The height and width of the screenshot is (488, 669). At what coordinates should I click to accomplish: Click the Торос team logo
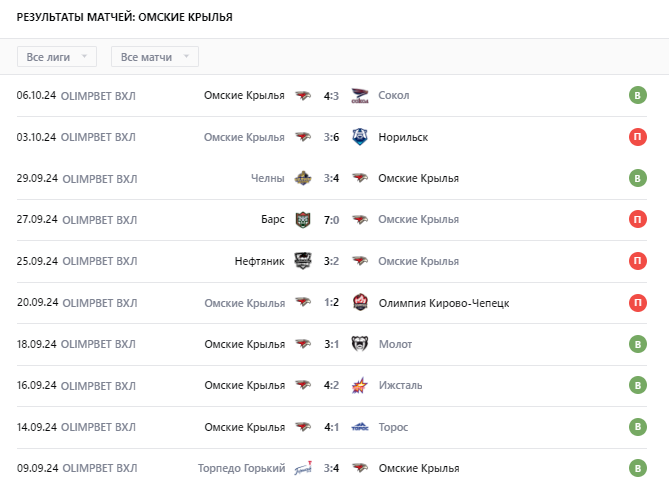360,427
